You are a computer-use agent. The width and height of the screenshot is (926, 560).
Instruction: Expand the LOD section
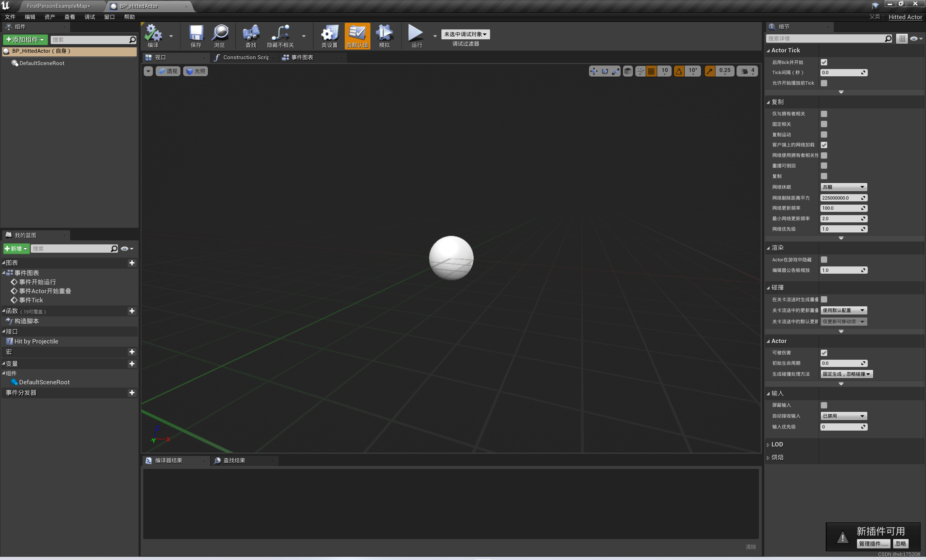point(777,444)
